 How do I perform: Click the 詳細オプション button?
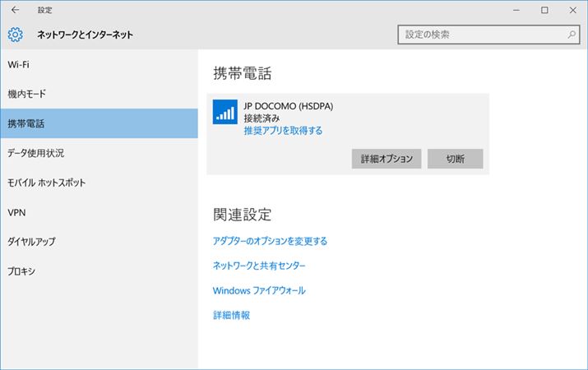(x=387, y=158)
